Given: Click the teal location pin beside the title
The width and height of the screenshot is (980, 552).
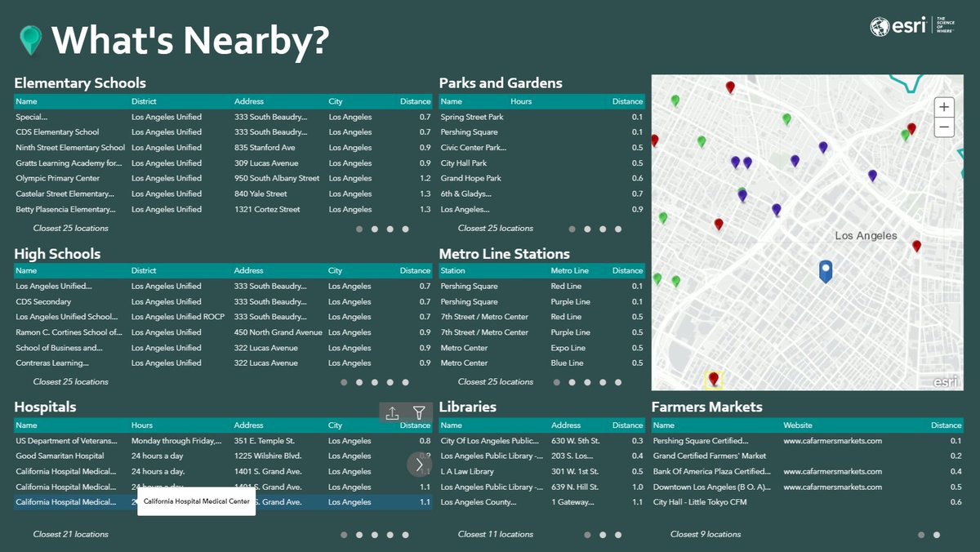Looking at the screenshot, I should 31,39.
